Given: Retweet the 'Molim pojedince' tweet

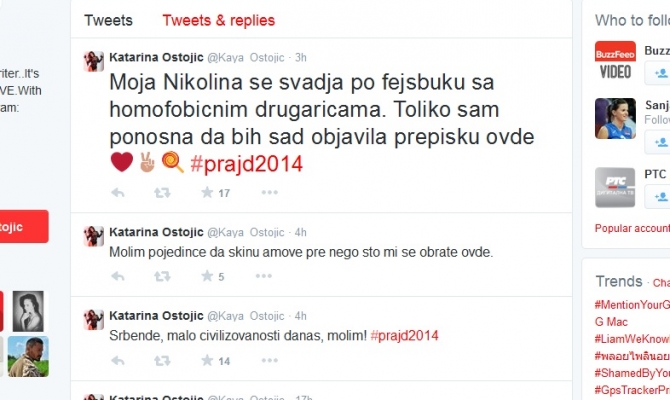Looking at the screenshot, I should point(162,276).
